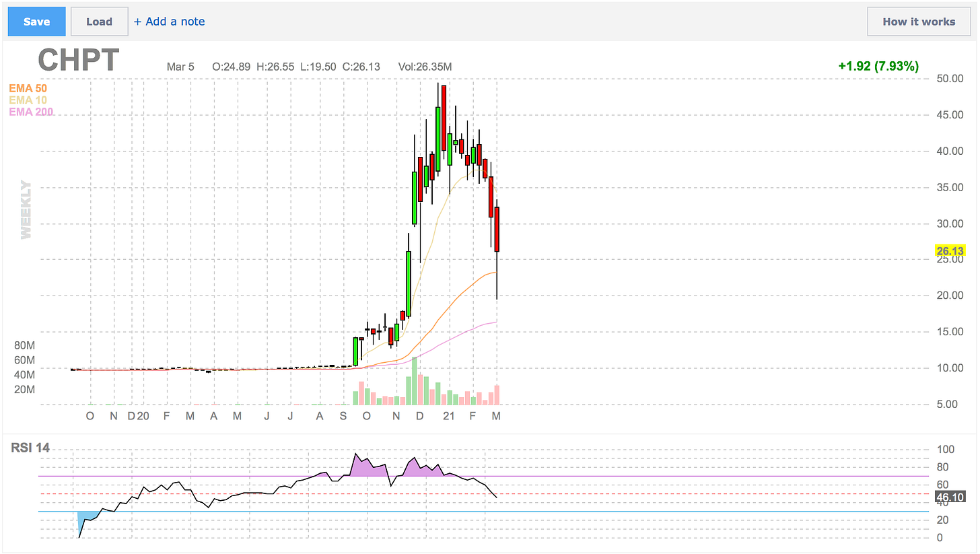Click the 'EMA 10' legend label
Viewport: 980px width, 554px height.
[x=28, y=100]
